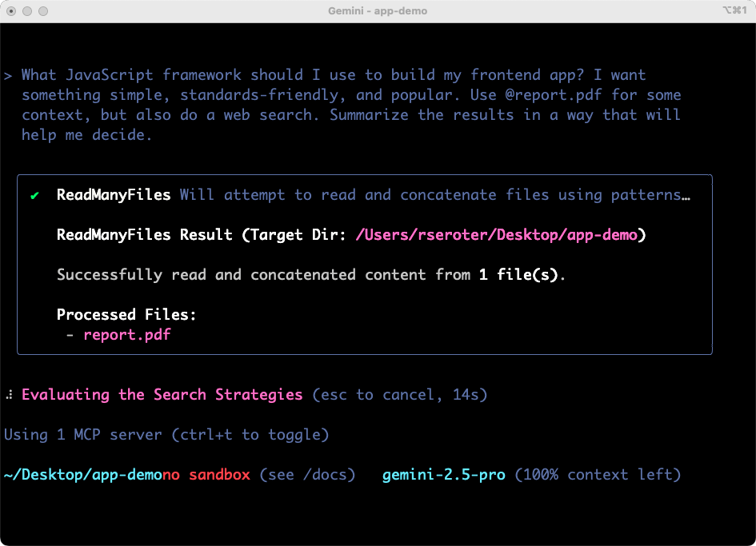The image size is (756, 546).
Task: Minimize the terminal using the middle title button
Action: coord(27,11)
